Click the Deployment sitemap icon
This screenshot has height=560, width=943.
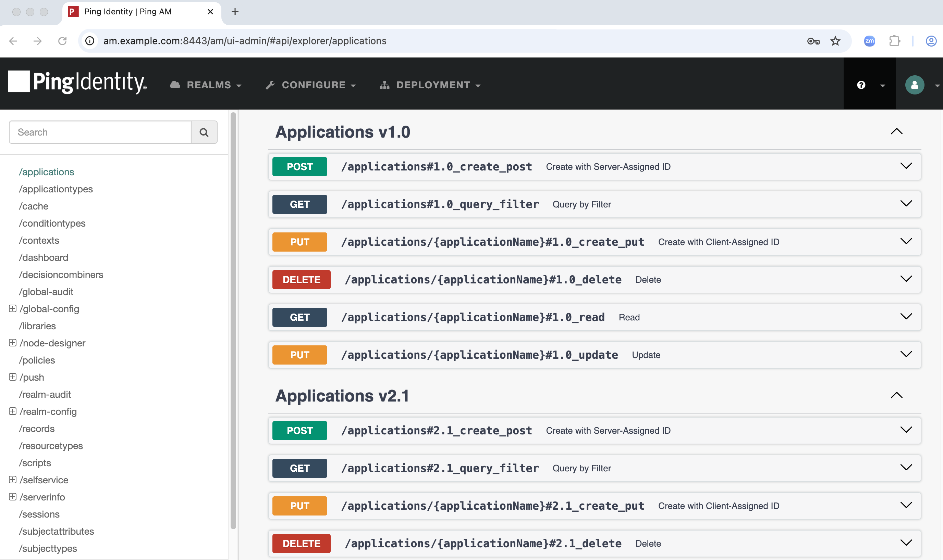[384, 85]
